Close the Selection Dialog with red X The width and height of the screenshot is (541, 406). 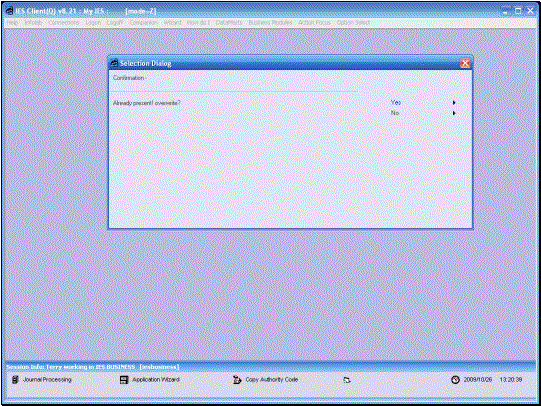pyautogui.click(x=465, y=63)
